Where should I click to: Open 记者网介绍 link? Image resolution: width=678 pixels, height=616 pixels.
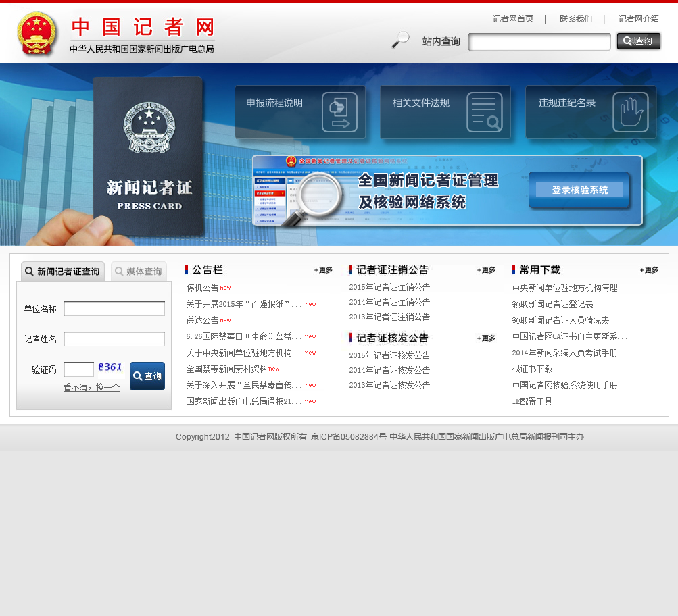pos(638,19)
